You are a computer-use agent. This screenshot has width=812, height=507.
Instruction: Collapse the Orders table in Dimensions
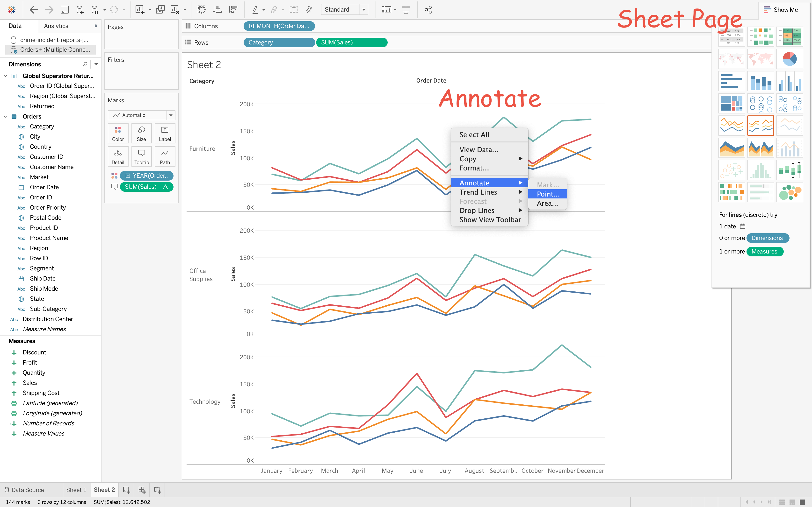(x=5, y=116)
